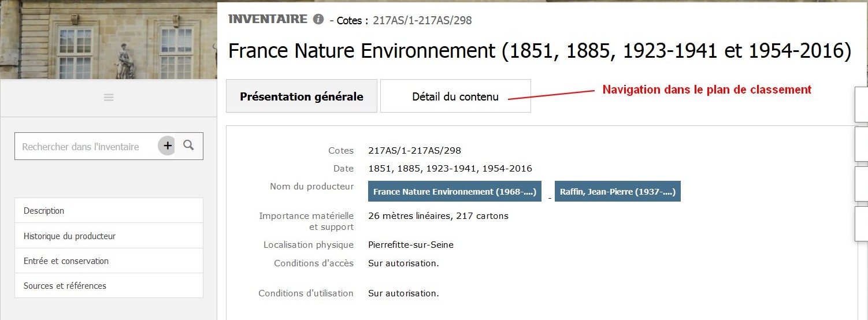Image resolution: width=868 pixels, height=320 pixels.
Task: Select the Cotes value 217AS/1-217AS/298 in details
Action: (x=414, y=151)
